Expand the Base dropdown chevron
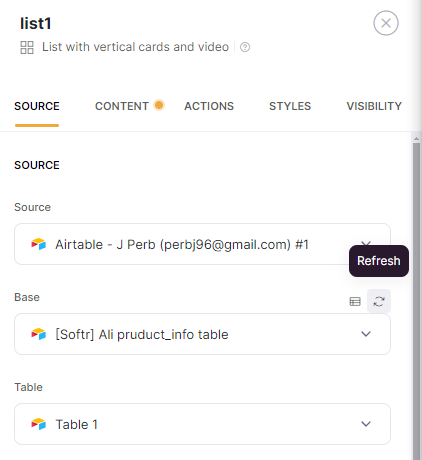This screenshot has height=460, width=422. [366, 334]
